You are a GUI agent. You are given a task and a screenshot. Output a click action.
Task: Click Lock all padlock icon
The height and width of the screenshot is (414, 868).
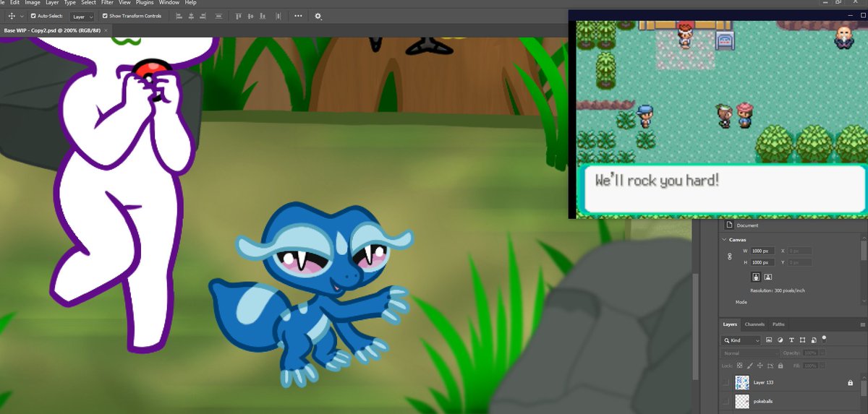tap(780, 366)
